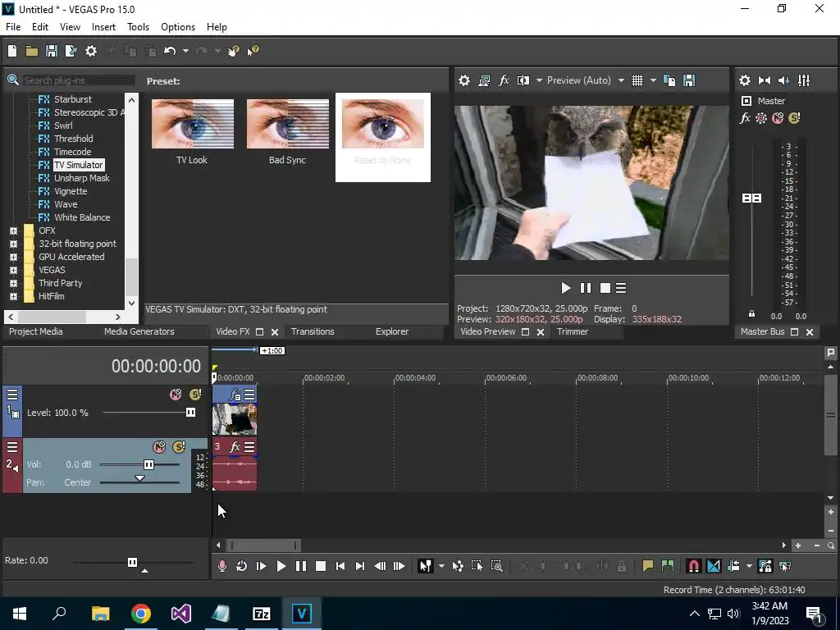Click the What's This help icon
This screenshot has height=630, width=840.
coord(253,51)
